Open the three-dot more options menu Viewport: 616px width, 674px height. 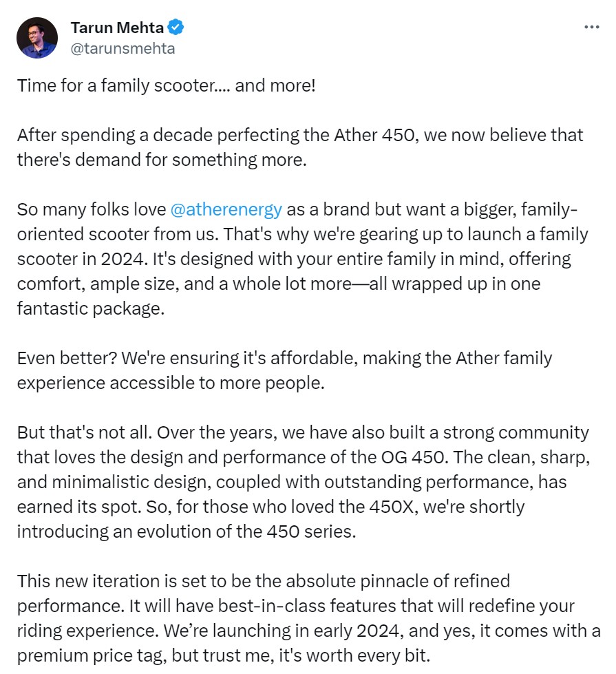[591, 27]
